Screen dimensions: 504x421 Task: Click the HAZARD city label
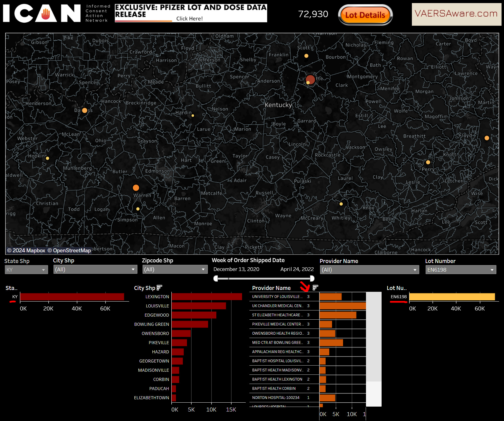[x=160, y=352]
